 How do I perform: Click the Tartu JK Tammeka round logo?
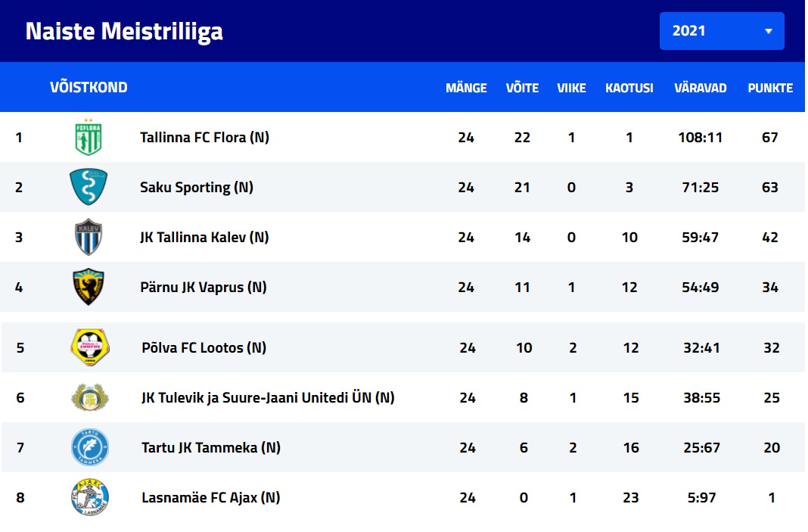pyautogui.click(x=90, y=447)
